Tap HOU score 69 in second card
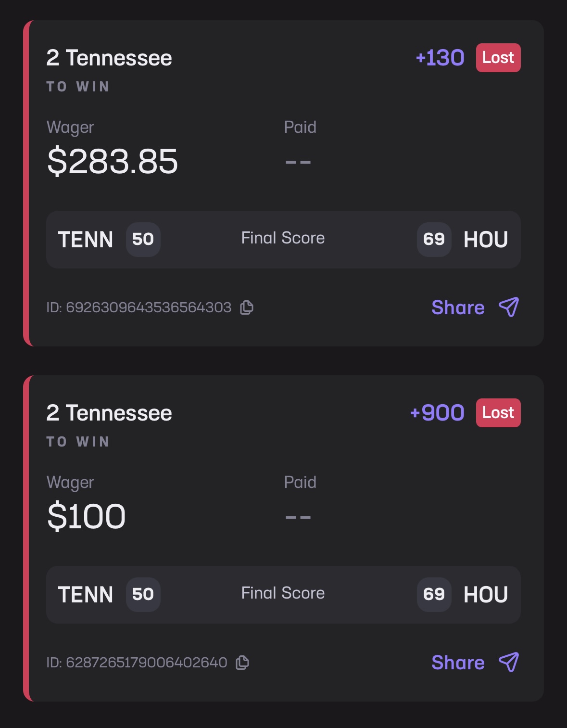The width and height of the screenshot is (567, 728). click(434, 595)
